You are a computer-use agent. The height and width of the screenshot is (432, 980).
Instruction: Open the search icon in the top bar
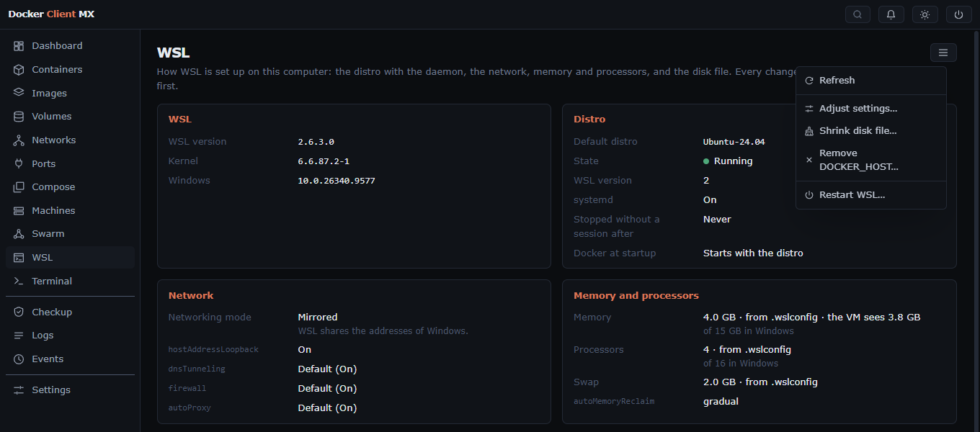(x=857, y=14)
